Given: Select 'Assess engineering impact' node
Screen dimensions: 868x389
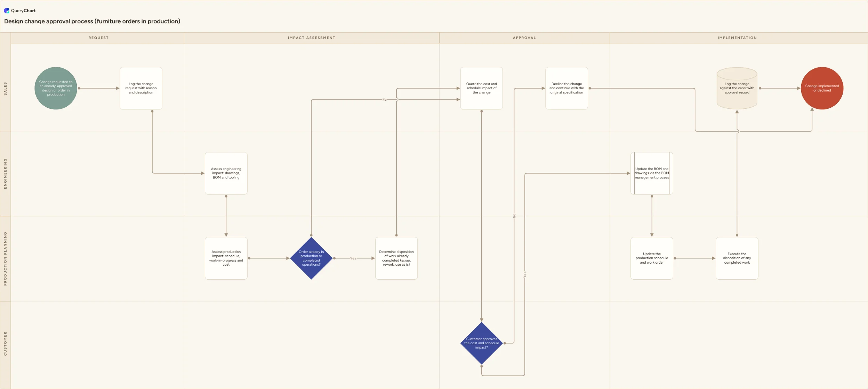Looking at the screenshot, I should point(226,173).
